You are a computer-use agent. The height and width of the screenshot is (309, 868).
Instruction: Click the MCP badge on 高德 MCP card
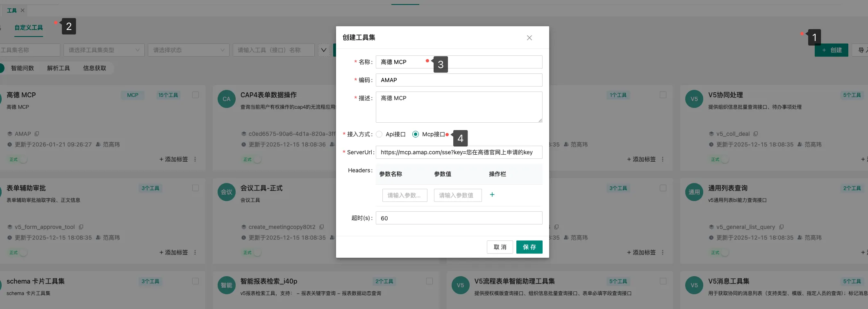coord(133,95)
